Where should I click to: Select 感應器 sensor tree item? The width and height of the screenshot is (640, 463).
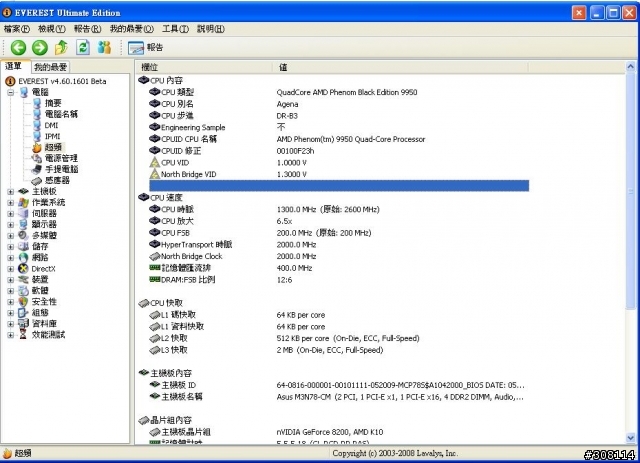point(57,180)
